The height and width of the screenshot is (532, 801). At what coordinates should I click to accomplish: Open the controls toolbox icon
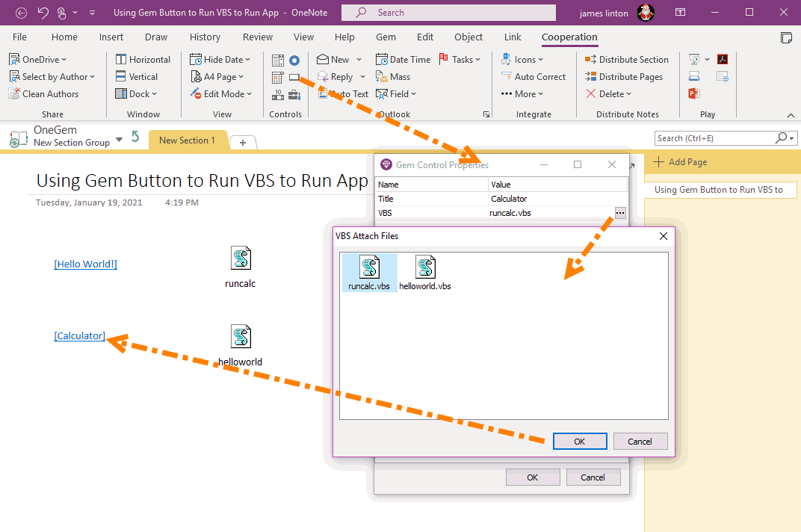tap(294, 94)
